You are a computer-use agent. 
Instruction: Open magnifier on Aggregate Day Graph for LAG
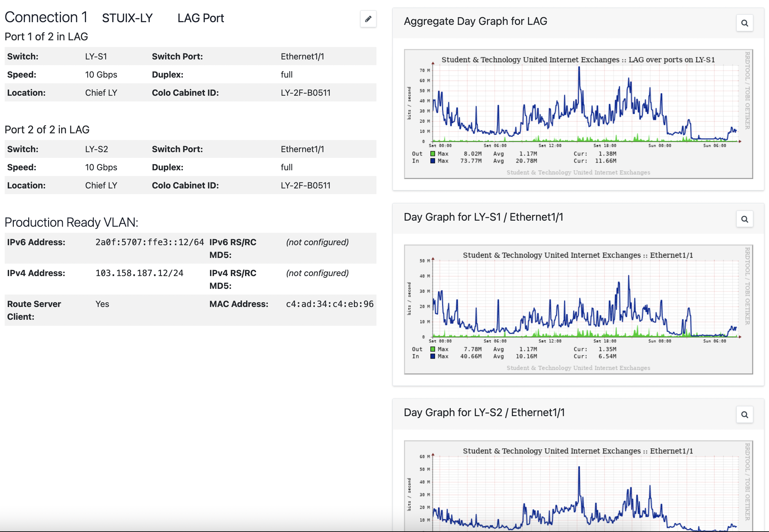pos(744,23)
